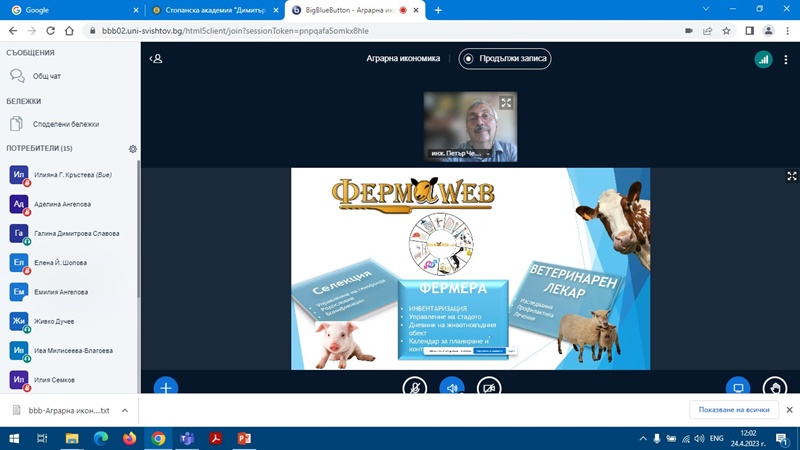The width and height of the screenshot is (800, 450).
Task: Open the Chrome profile icon
Action: pos(768,31)
